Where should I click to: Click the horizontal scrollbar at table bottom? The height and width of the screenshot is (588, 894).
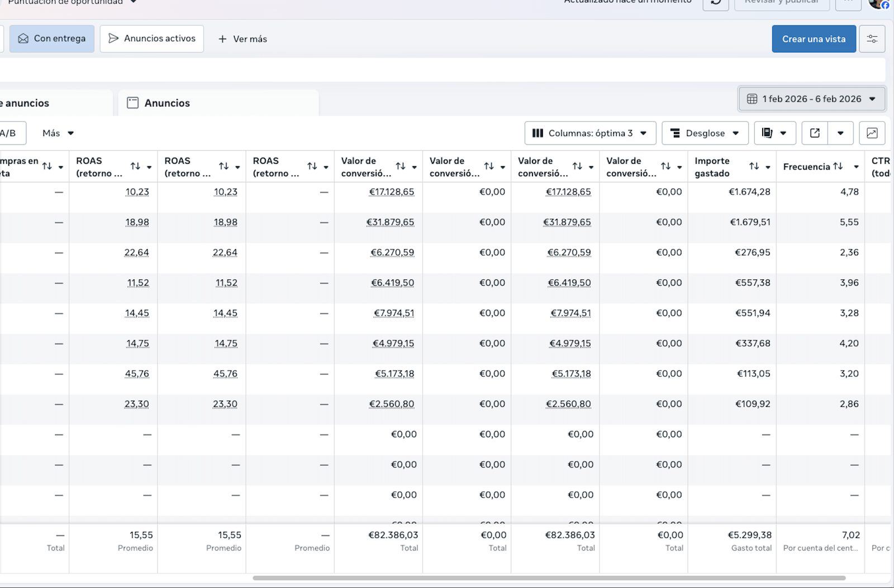pos(549,578)
